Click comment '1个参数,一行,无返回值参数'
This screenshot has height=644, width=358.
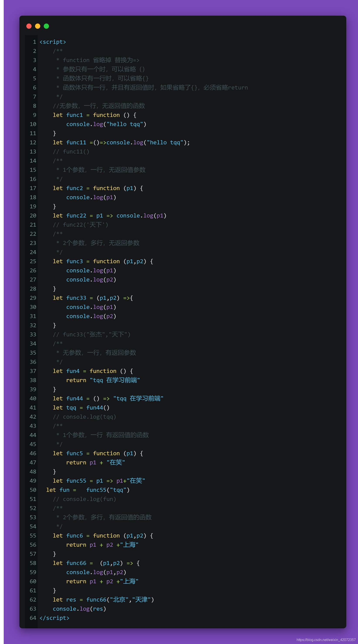104,170
